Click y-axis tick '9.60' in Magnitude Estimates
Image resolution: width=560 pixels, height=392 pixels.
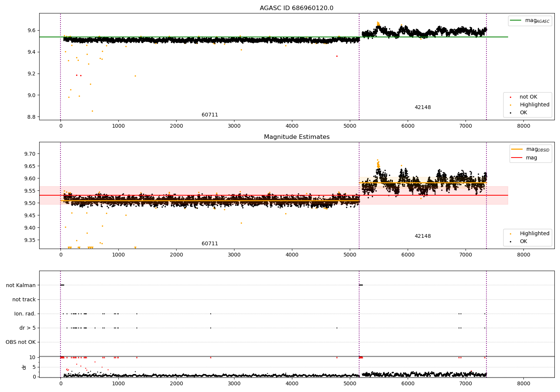(29, 179)
